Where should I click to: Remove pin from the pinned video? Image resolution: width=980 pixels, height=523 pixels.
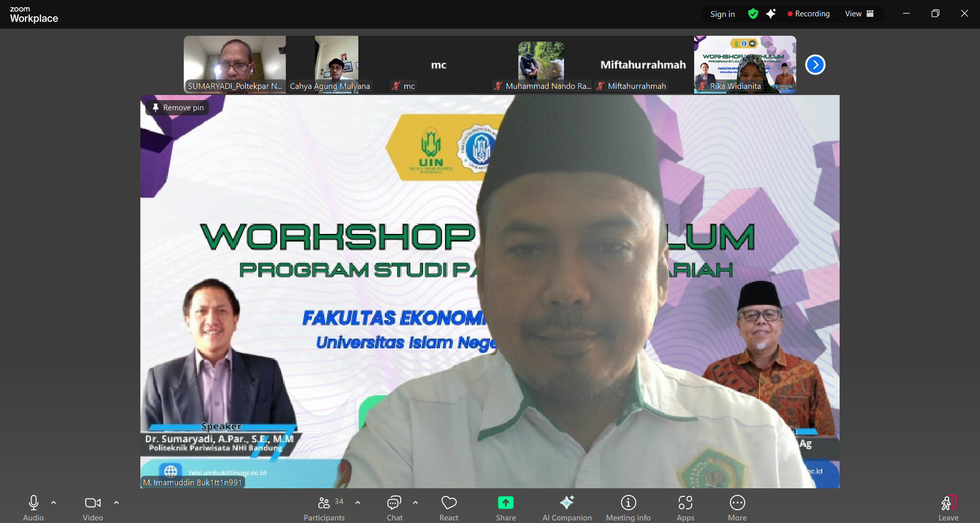point(178,108)
